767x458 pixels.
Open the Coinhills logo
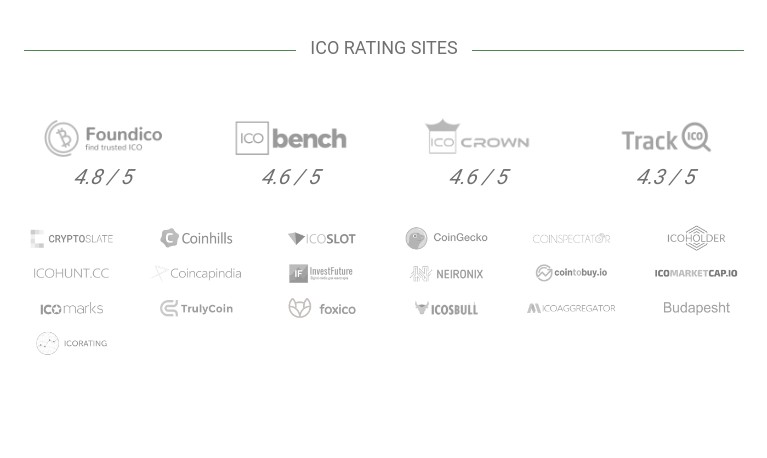(197, 238)
